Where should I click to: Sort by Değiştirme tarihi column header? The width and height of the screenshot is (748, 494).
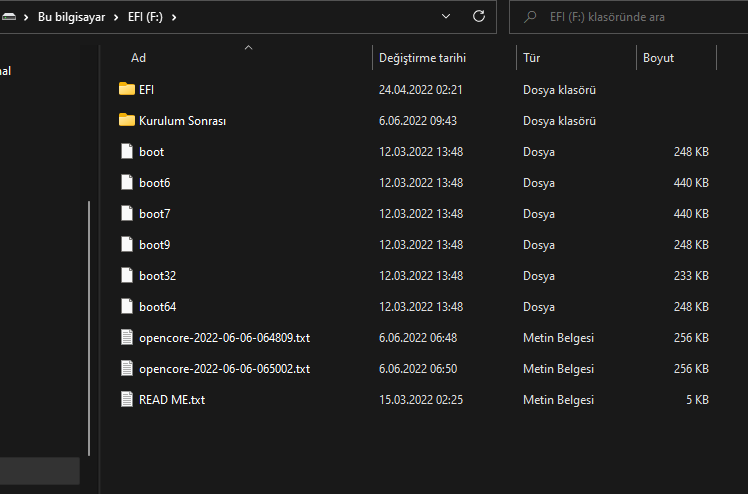pos(422,58)
